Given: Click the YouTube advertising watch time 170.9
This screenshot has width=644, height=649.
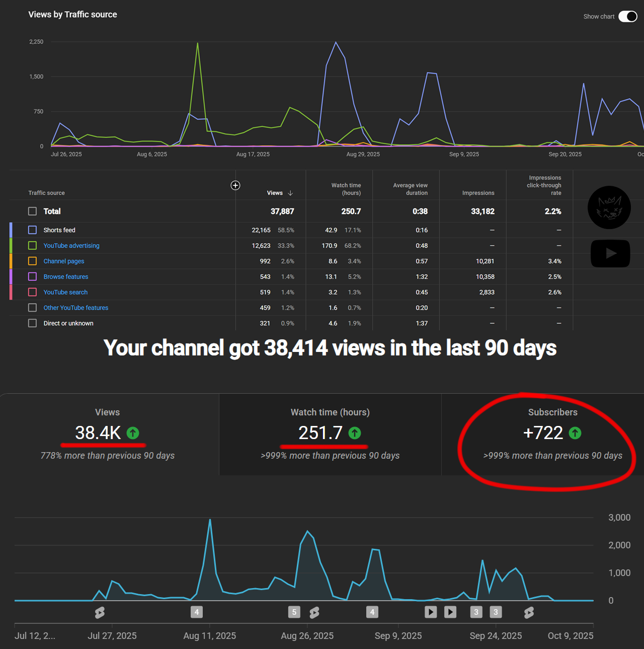Looking at the screenshot, I should click(330, 246).
